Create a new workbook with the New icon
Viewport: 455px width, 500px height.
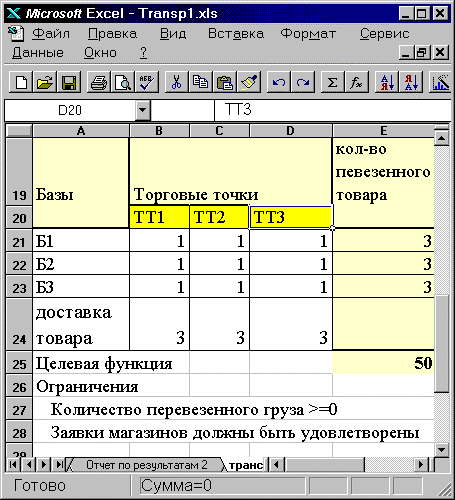[21, 82]
